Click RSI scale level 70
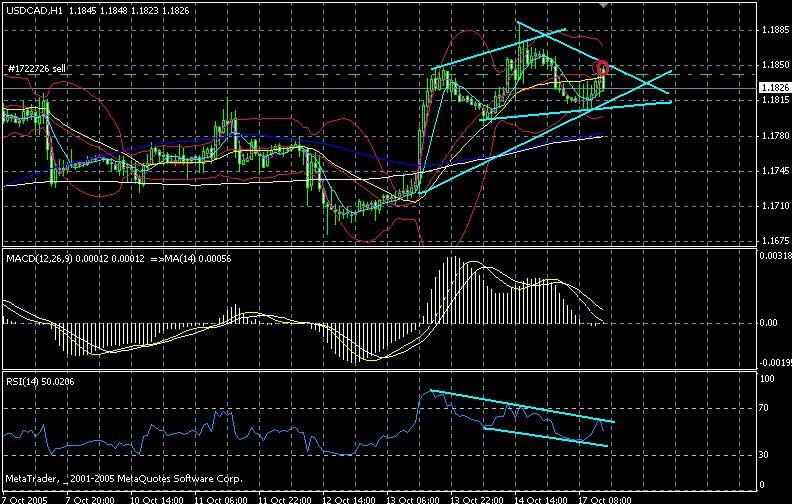 click(x=765, y=408)
